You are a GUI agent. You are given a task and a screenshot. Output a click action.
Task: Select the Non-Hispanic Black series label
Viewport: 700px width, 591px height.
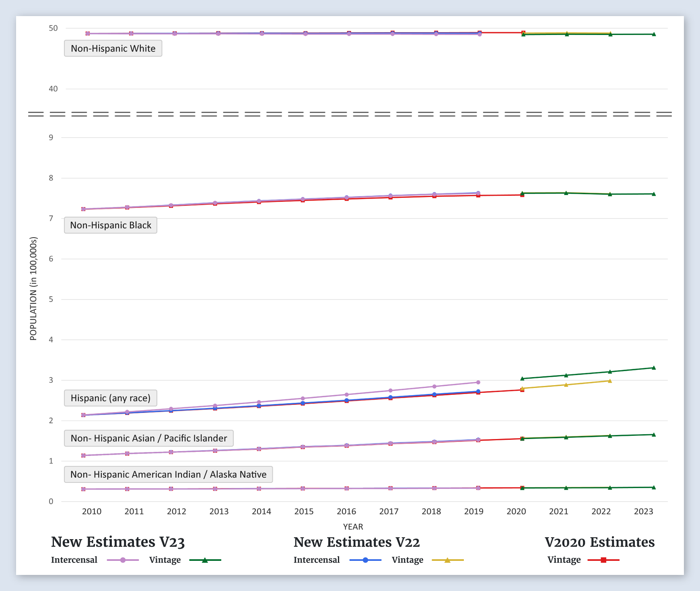pos(111,225)
